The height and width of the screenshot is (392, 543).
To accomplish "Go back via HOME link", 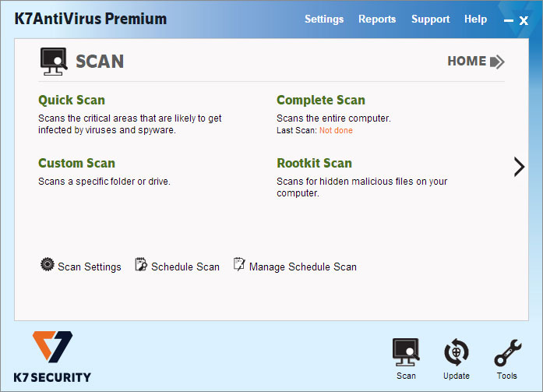I will [x=467, y=61].
